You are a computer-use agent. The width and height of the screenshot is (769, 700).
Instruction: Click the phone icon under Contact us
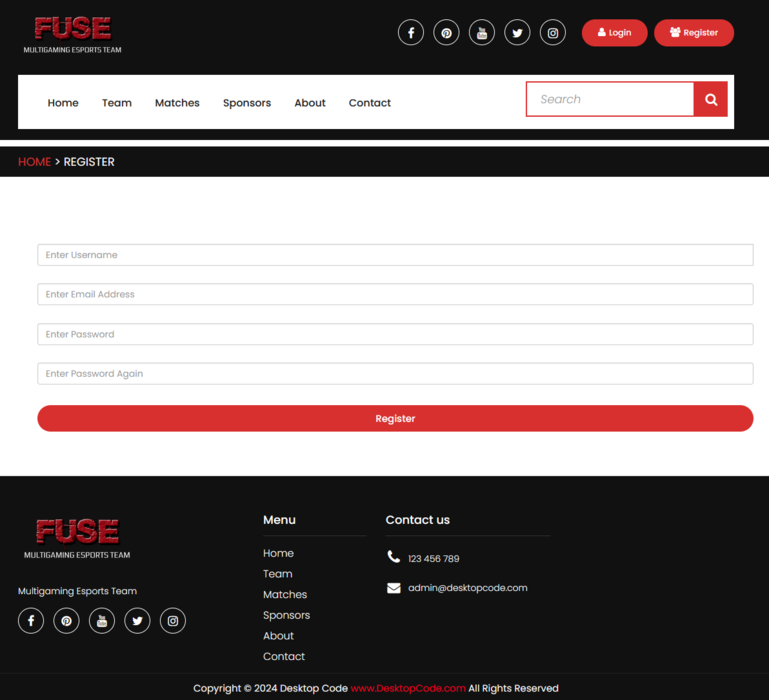tap(393, 557)
